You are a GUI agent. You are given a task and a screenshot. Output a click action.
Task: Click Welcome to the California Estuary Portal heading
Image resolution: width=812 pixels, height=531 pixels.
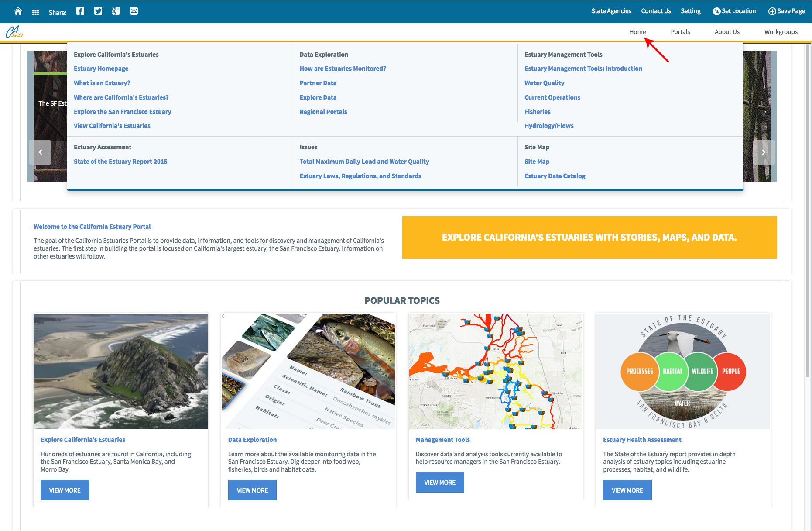pyautogui.click(x=92, y=227)
